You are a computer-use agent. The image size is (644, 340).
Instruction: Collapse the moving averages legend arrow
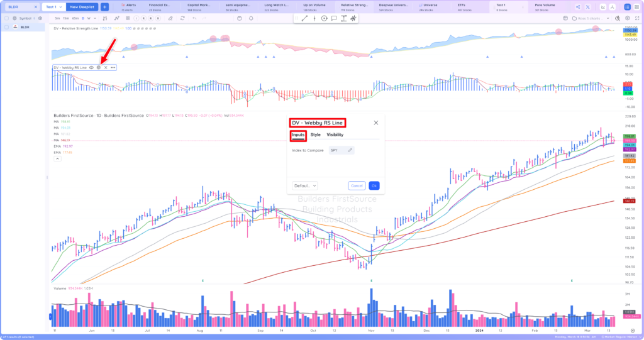pyautogui.click(x=57, y=159)
